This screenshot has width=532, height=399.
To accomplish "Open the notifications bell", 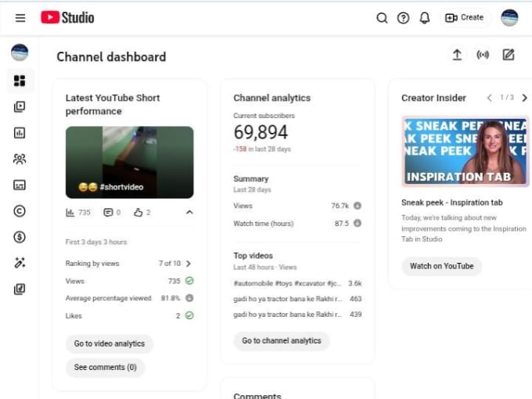I will click(425, 18).
